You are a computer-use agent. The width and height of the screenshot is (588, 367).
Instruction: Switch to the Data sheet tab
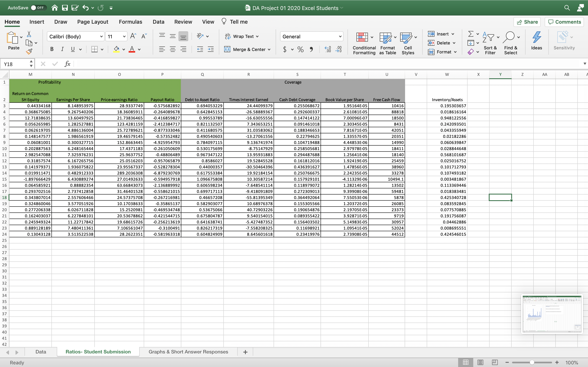coord(41,352)
